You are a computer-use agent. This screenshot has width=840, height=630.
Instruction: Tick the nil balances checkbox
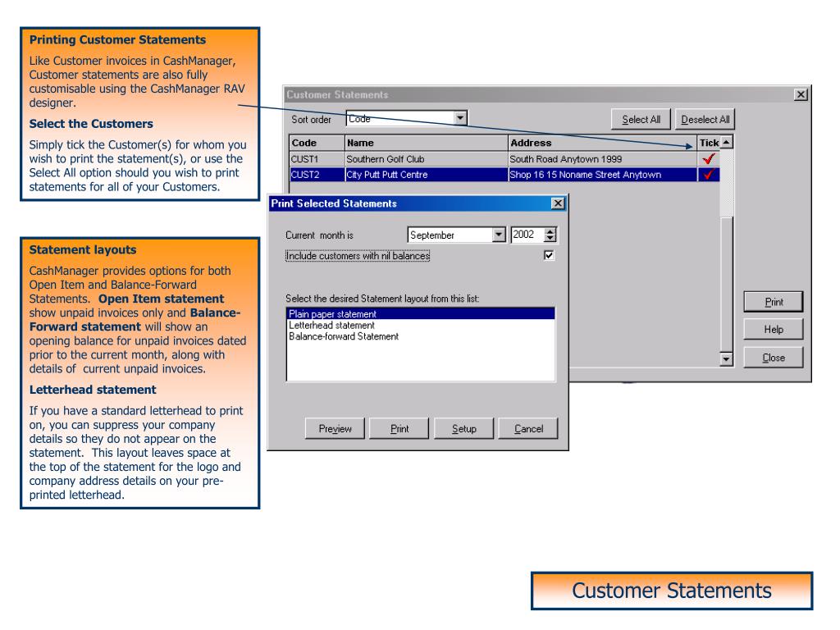point(549,256)
